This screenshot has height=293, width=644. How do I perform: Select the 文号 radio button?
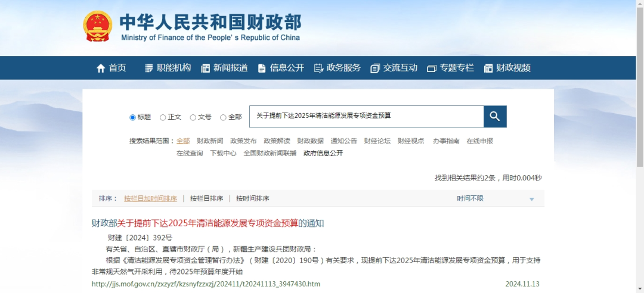pos(193,117)
